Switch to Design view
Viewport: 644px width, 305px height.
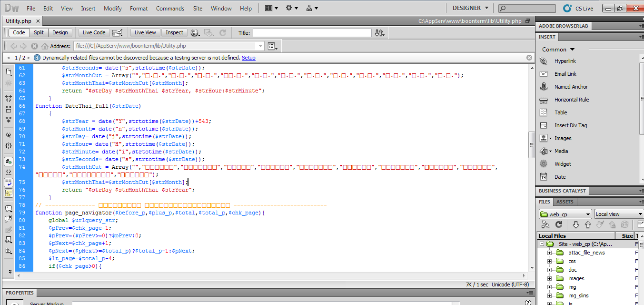[60, 32]
